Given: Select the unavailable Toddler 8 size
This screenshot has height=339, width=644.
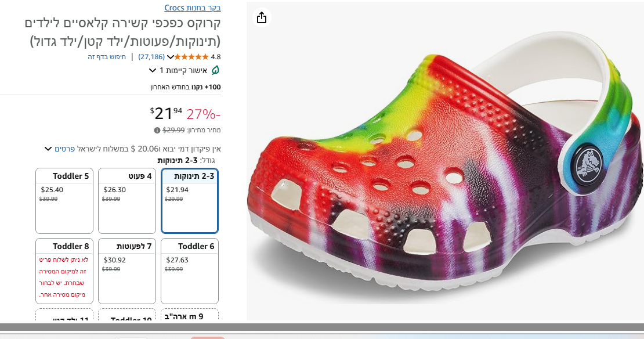Looking at the screenshot, I should [x=64, y=271].
